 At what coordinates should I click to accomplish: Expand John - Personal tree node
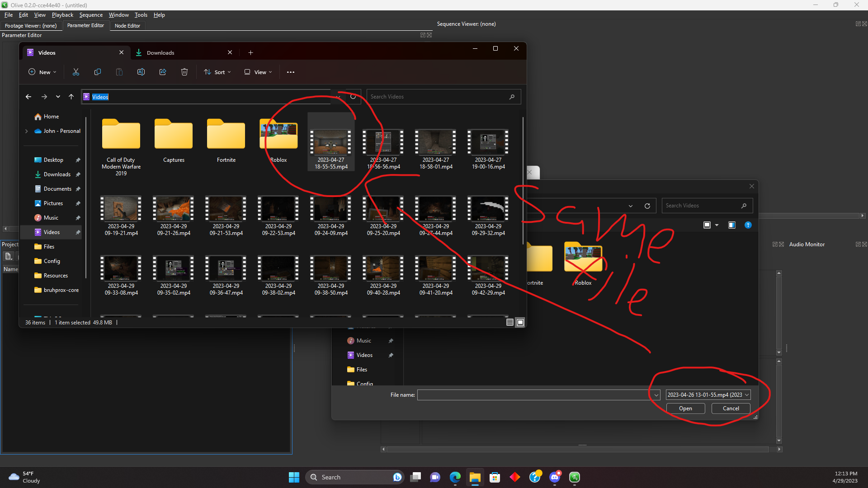[x=27, y=131]
